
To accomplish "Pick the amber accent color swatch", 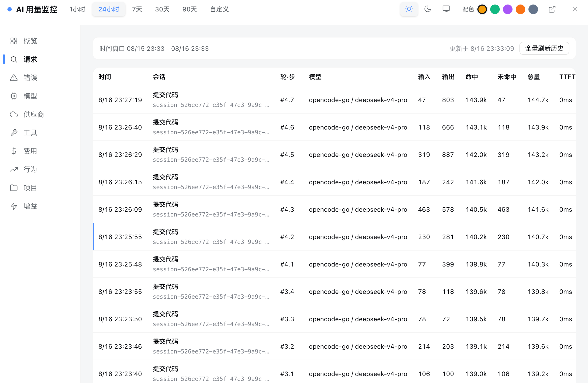I will point(482,9).
